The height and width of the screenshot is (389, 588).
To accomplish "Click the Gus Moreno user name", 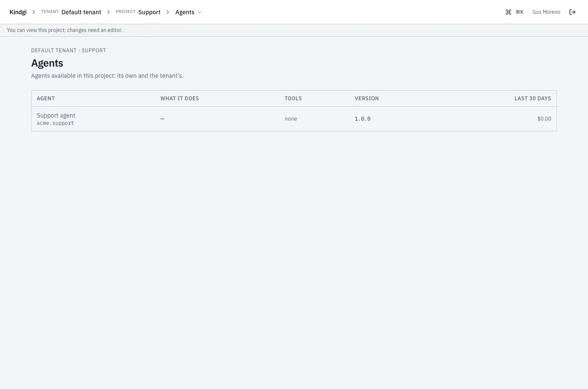I will pyautogui.click(x=546, y=12).
